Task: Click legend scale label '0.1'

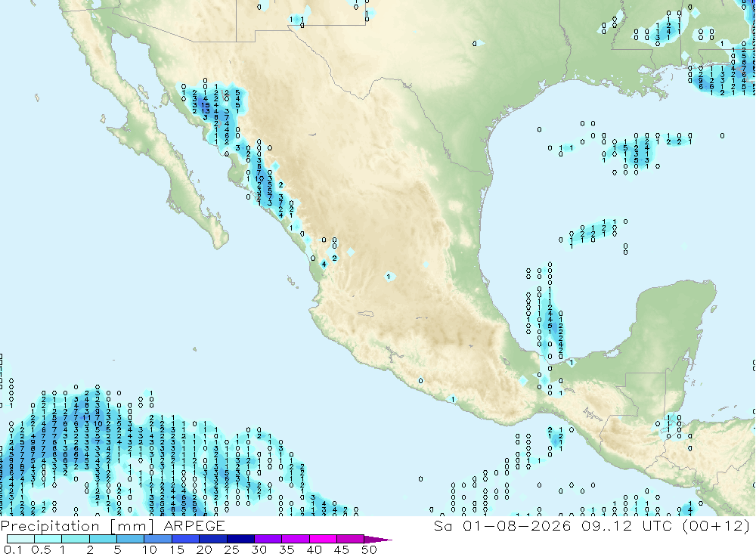Action: coord(13,549)
